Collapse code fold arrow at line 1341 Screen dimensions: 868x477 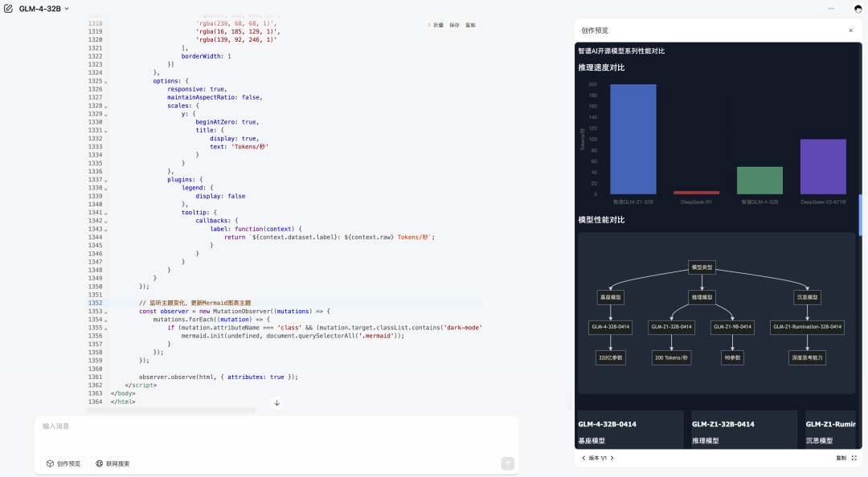[x=106, y=213]
